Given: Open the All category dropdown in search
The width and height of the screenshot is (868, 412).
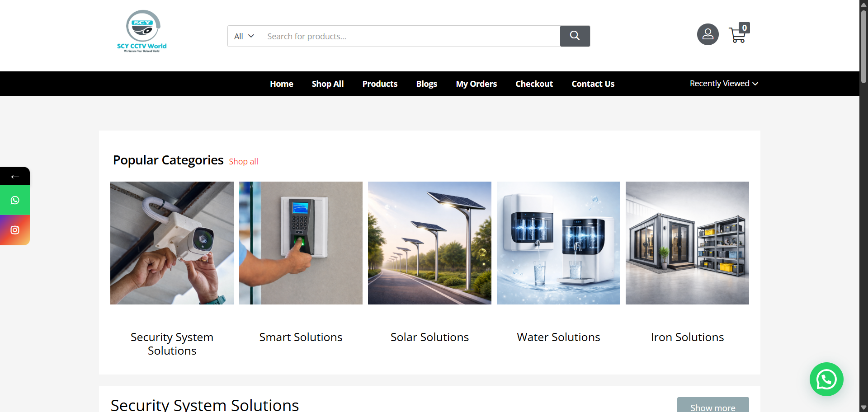Looking at the screenshot, I should click(244, 36).
